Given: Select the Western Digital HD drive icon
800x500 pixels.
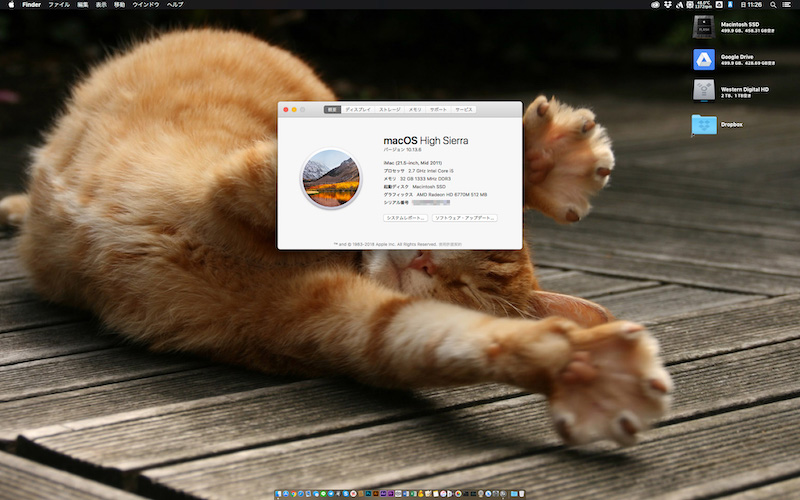Looking at the screenshot, I should point(704,91).
